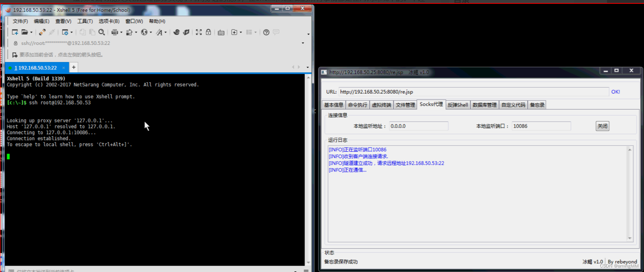Click the new tab plus-page icon
644x272 pixels.
click(x=234, y=32)
